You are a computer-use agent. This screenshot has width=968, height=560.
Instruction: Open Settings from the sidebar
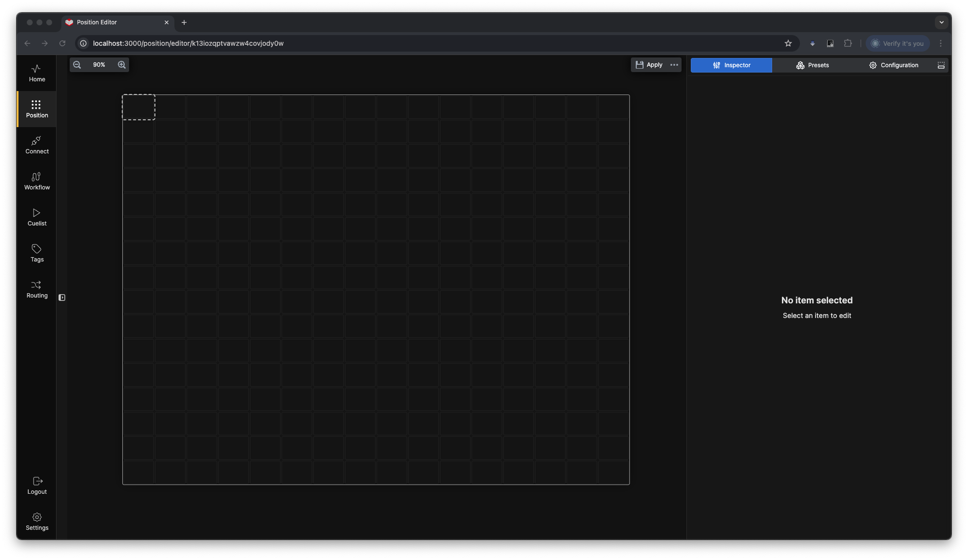(x=37, y=522)
